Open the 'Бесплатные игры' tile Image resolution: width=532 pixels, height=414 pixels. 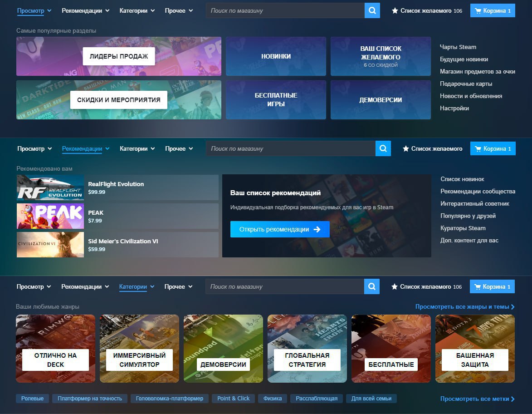coord(276,100)
